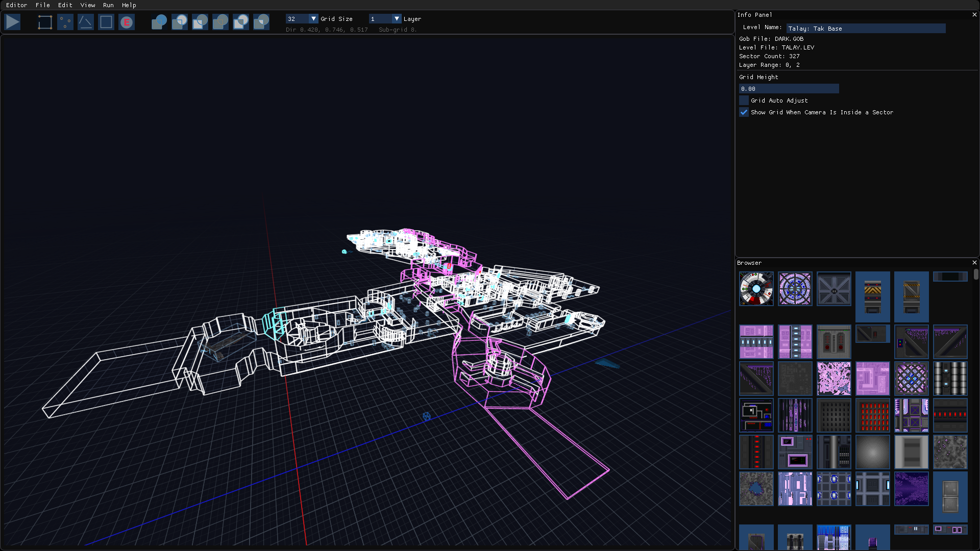Select the gray X-braced door texture
980x551 pixels.
tap(834, 289)
